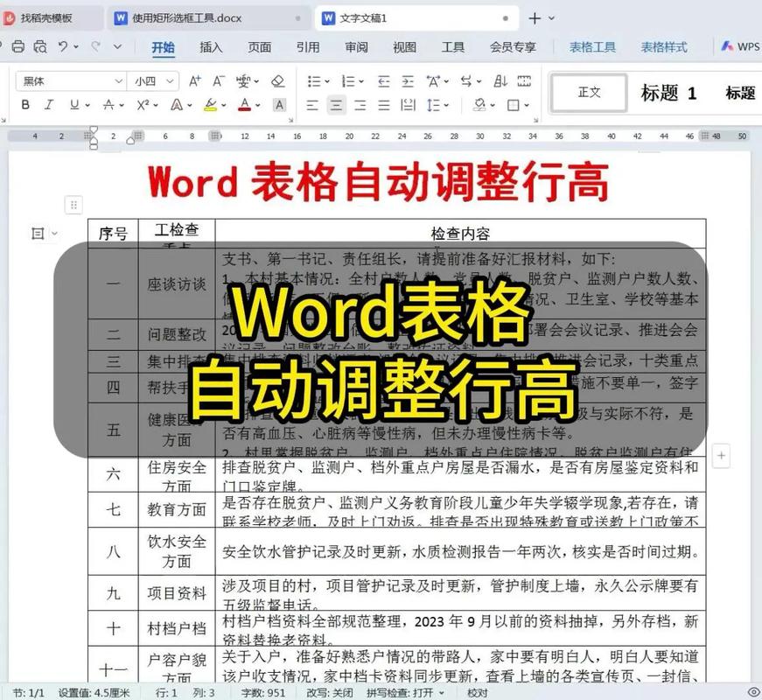Toggle center paragraph alignment
762x700 pixels.
tap(338, 104)
